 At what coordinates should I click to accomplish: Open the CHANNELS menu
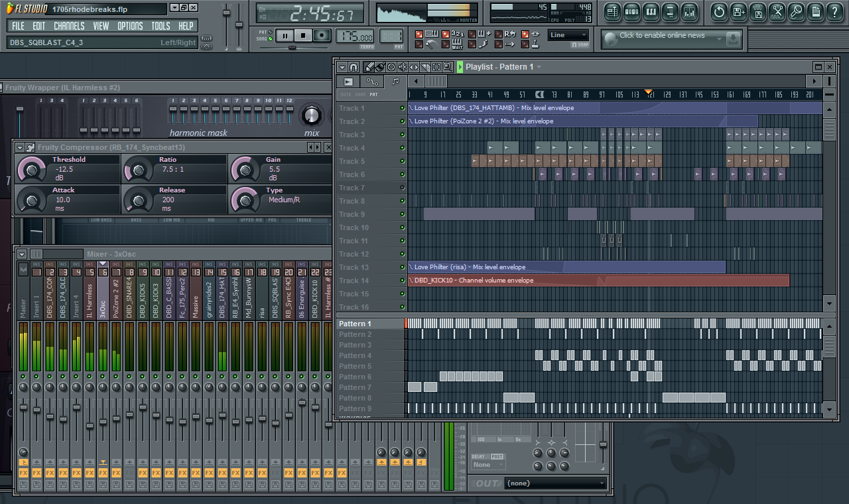(69, 26)
